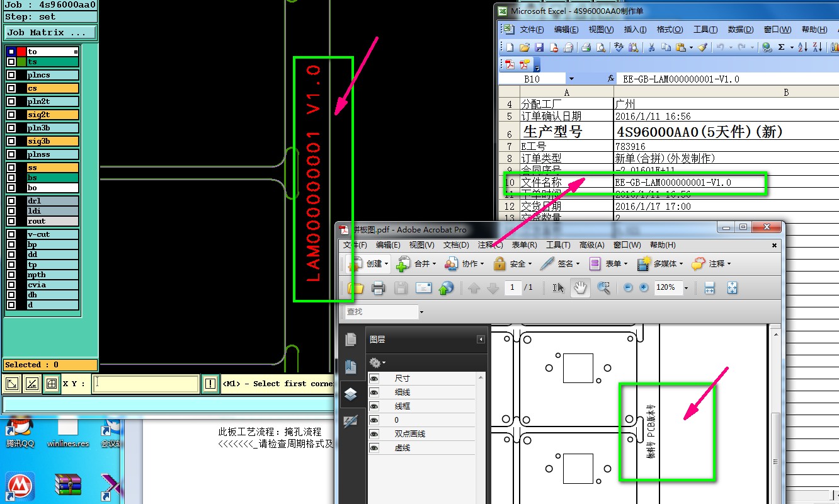Screen dimensions: 839x504
Task: Open the Layers panel in Acrobat sidebar
Action: point(351,394)
